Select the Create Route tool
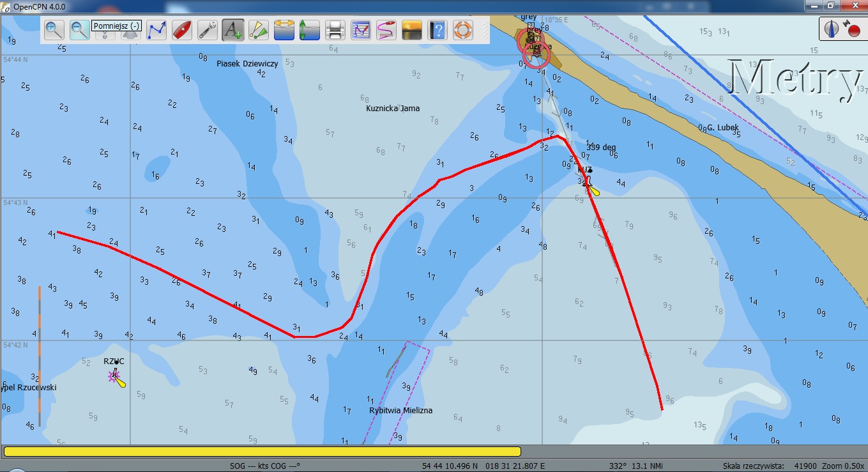Viewport: 868px width, 472px height. [x=156, y=30]
